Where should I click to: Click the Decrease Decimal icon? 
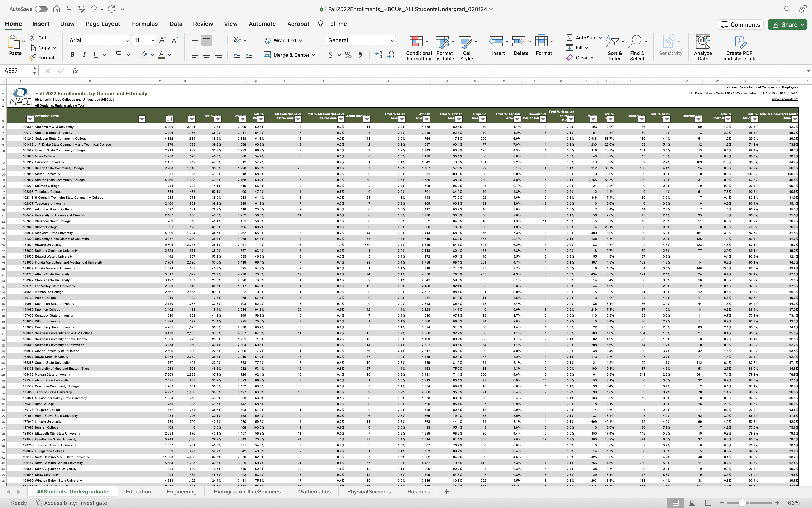391,55
